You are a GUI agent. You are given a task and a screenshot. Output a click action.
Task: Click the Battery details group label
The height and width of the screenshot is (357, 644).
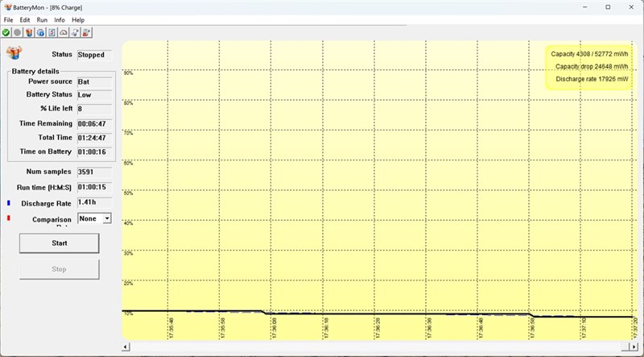(x=35, y=71)
